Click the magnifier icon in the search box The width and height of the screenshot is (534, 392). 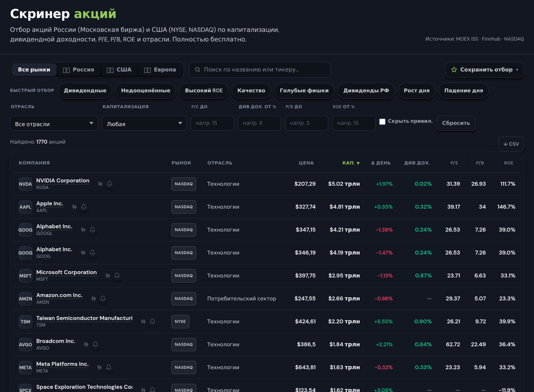click(x=198, y=70)
